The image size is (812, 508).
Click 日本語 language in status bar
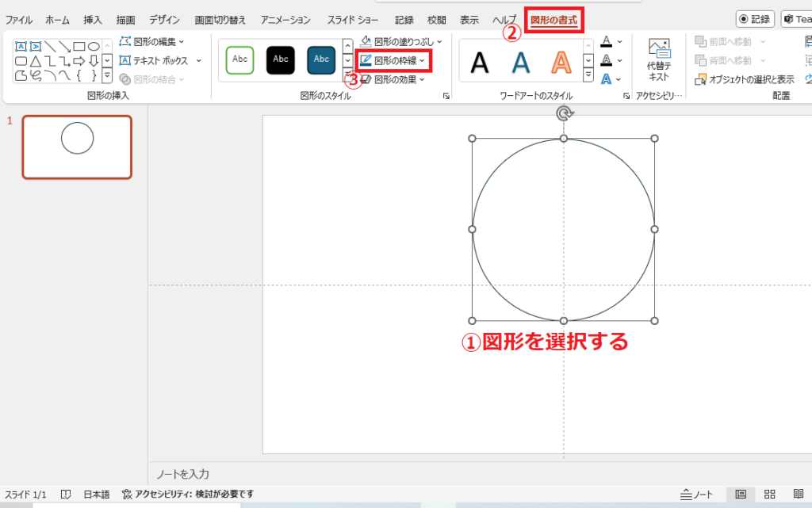tap(97, 495)
